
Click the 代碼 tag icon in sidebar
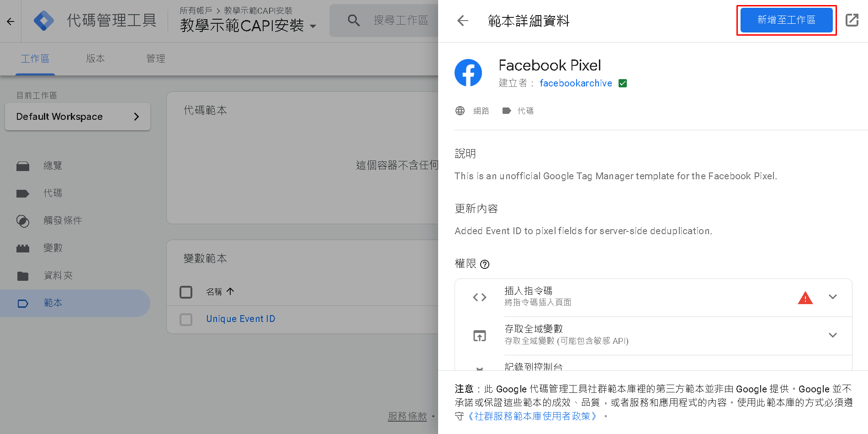[x=23, y=193]
